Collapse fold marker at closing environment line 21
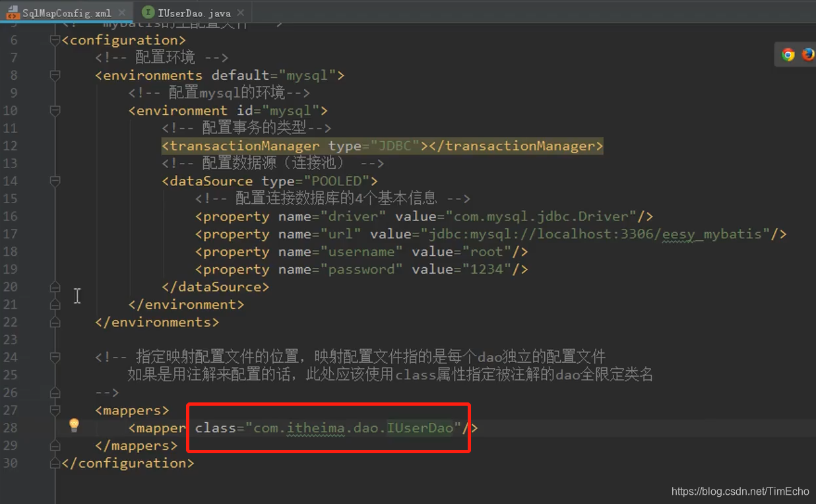This screenshot has height=504, width=816. [55, 304]
